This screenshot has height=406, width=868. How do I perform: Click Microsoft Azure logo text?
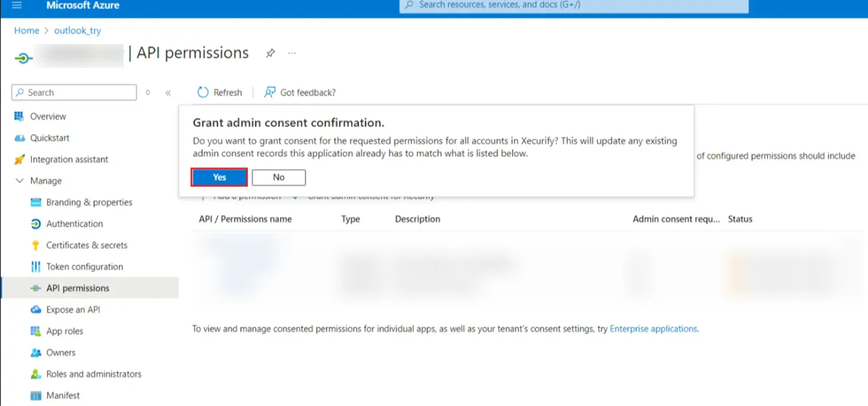click(x=82, y=5)
